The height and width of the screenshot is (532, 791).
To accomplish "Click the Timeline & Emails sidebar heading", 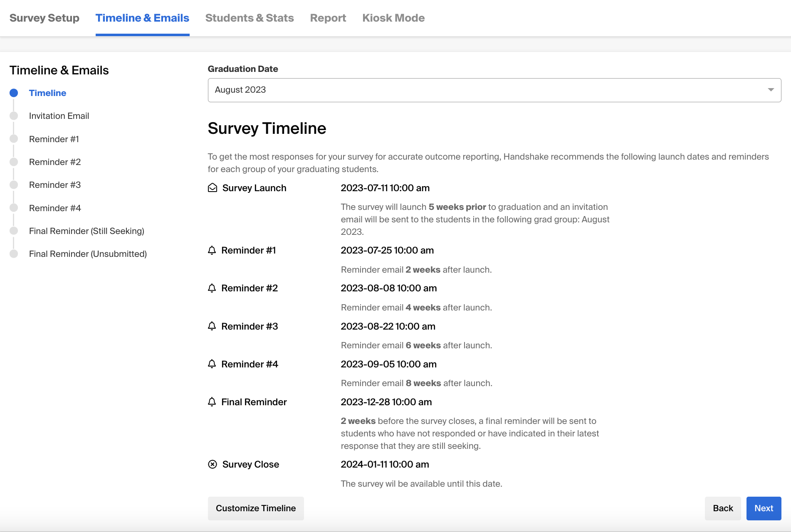I will coord(59,70).
